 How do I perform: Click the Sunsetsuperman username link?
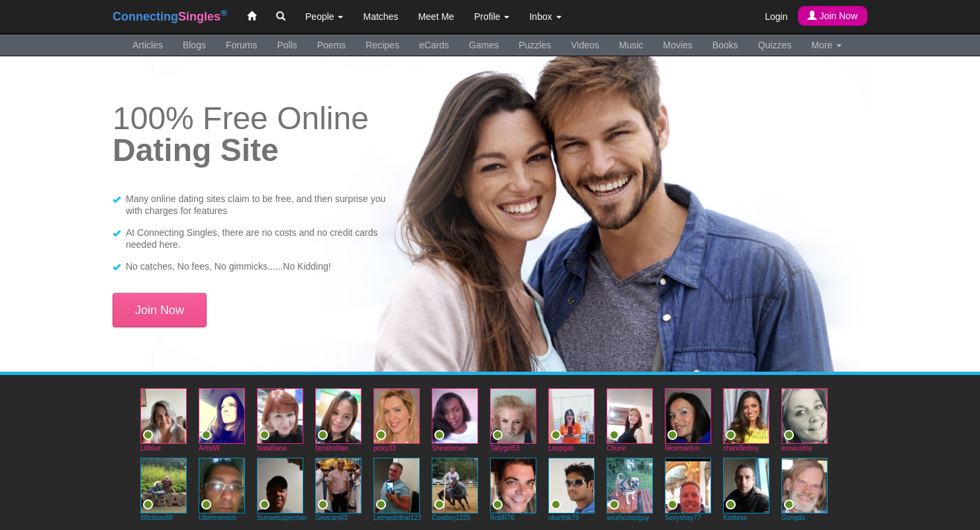pos(282,518)
